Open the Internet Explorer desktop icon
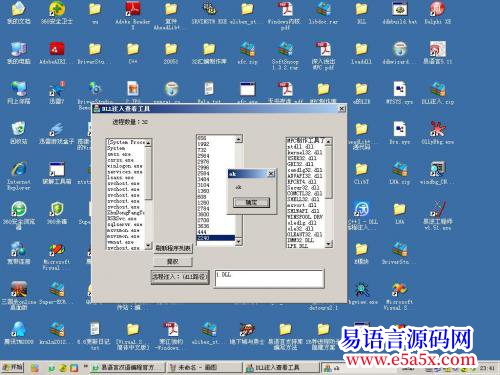The width and height of the screenshot is (500, 375). click(19, 176)
